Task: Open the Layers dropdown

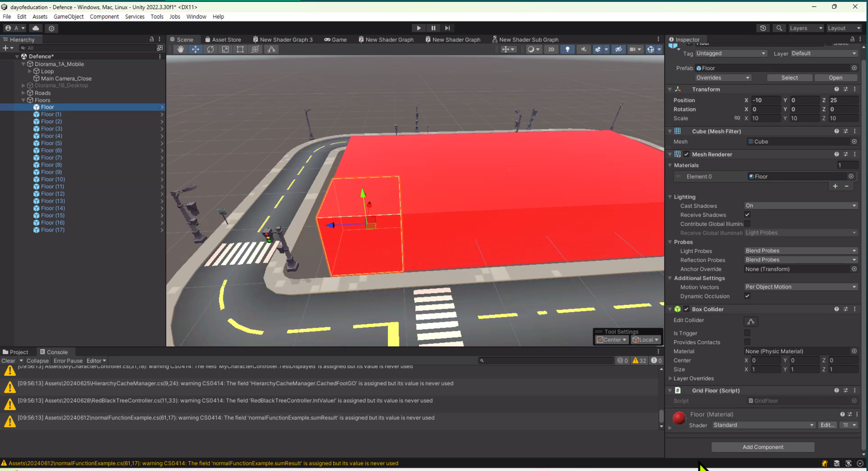Action: pyautogui.click(x=805, y=28)
